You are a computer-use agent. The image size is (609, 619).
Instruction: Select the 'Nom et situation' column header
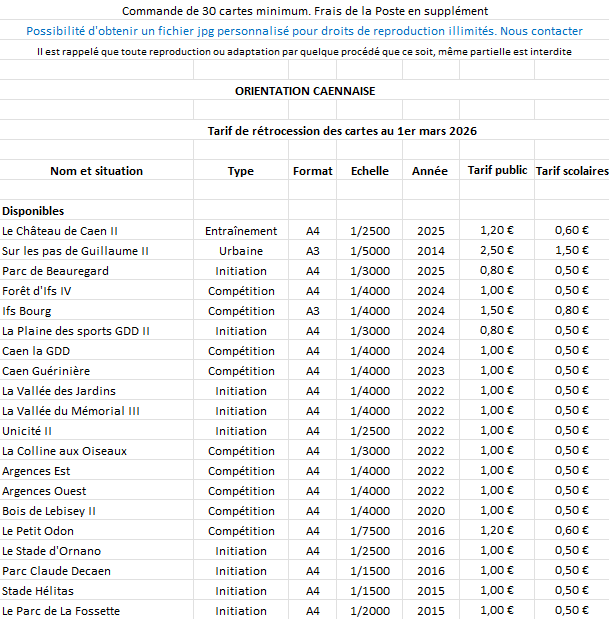[x=96, y=171]
